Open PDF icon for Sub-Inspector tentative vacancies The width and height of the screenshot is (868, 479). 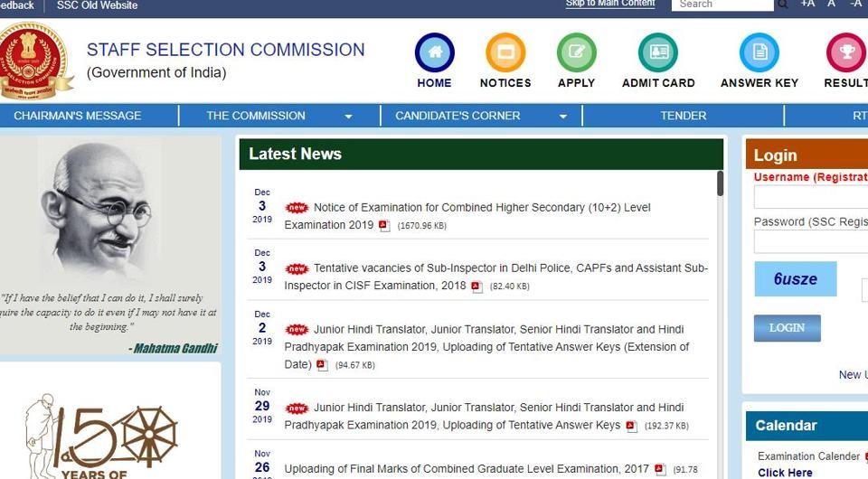476,286
